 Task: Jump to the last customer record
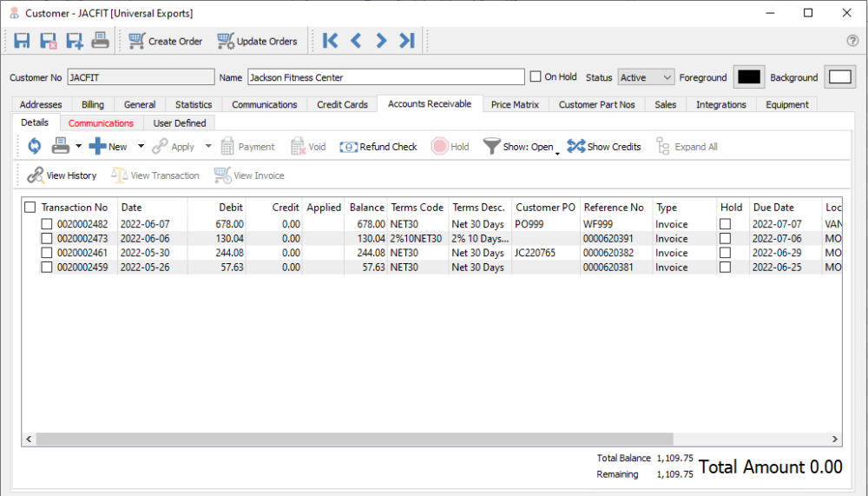pyautogui.click(x=406, y=41)
